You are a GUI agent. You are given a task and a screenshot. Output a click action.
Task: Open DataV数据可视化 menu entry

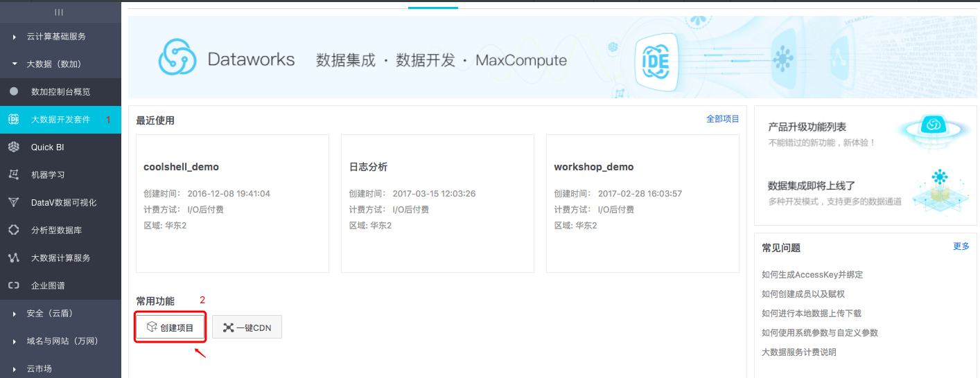coord(60,202)
